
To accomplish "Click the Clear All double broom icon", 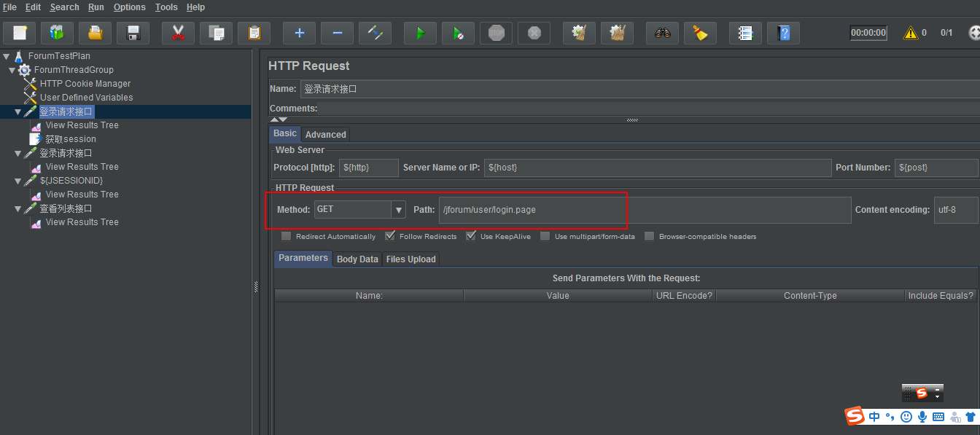I will [617, 33].
